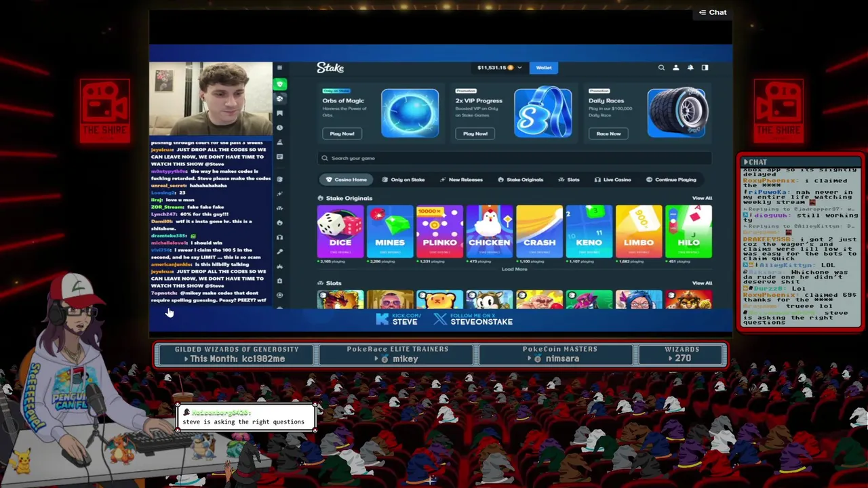Select the Only on Stake tab
Image resolution: width=868 pixels, height=488 pixels.
click(403, 180)
